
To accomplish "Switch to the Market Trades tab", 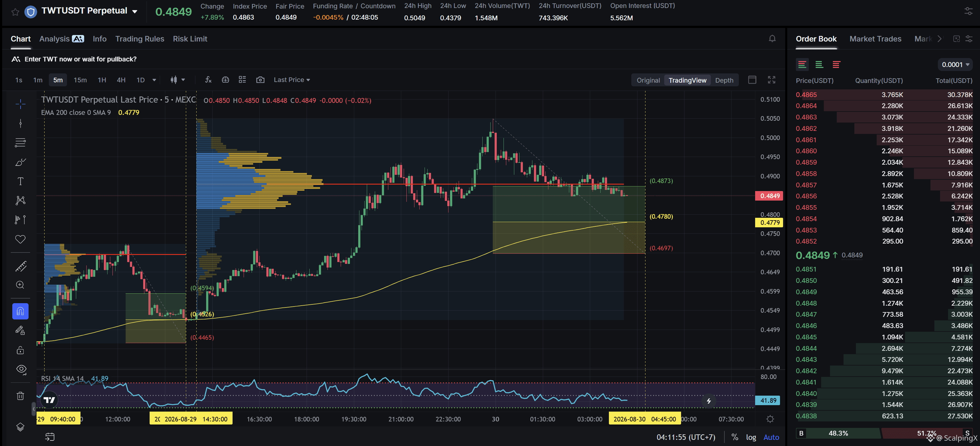I will point(875,39).
